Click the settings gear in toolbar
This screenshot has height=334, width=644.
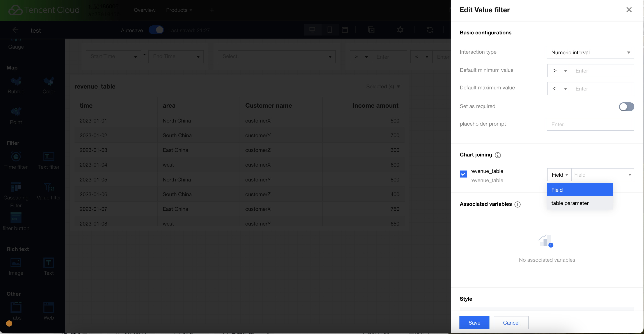400,30
